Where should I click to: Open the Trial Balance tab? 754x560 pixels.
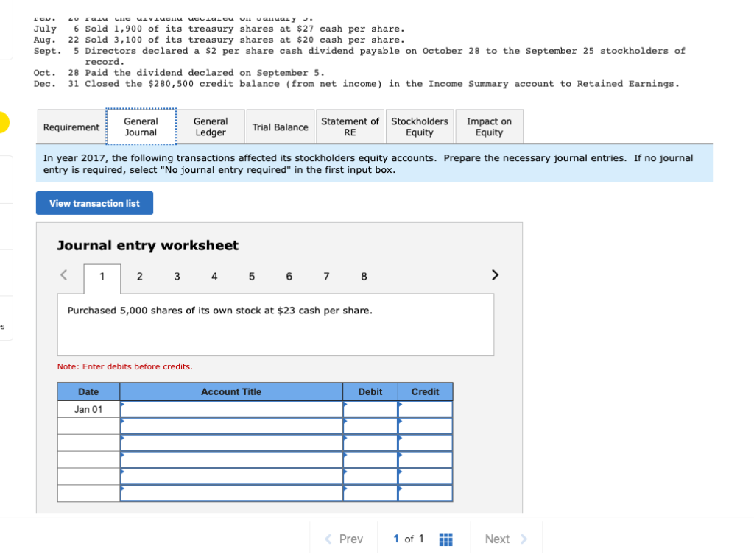281,127
